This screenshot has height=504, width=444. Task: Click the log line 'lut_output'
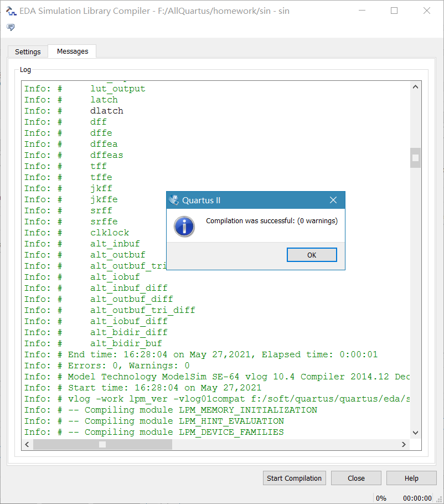click(x=117, y=89)
